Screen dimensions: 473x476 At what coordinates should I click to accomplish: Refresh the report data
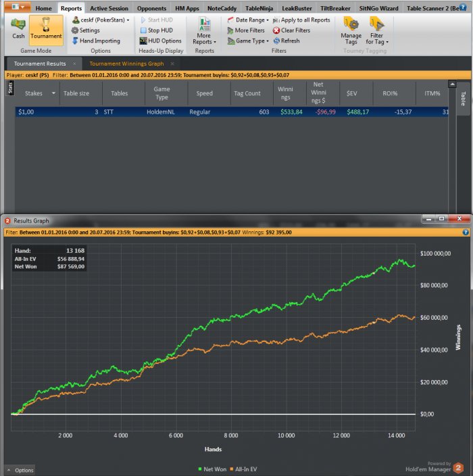point(287,41)
